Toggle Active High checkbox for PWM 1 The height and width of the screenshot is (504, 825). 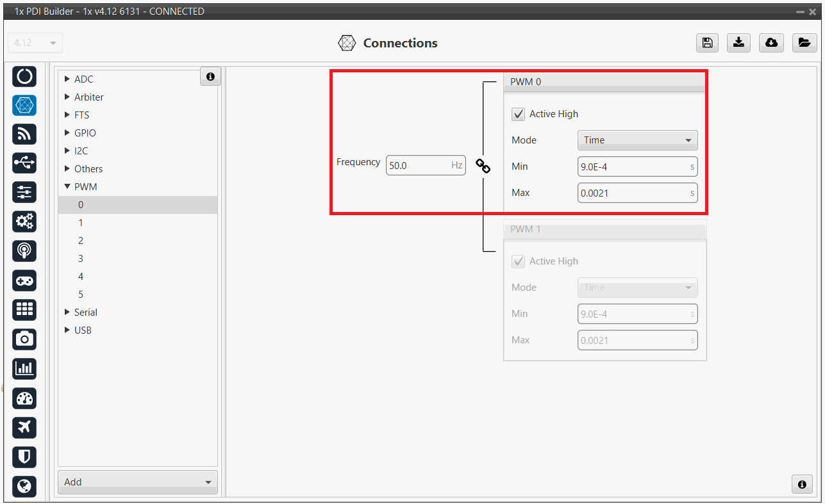pyautogui.click(x=519, y=262)
